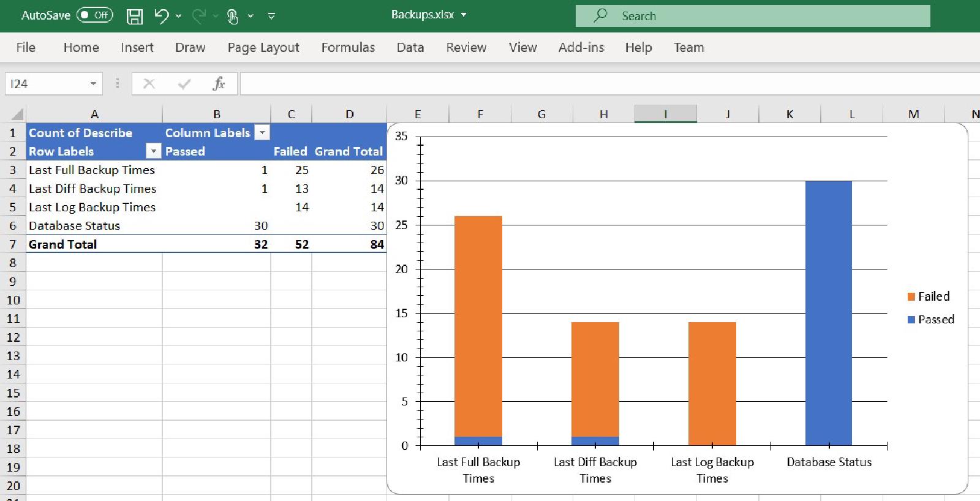Image resolution: width=980 pixels, height=501 pixels.
Task: Click into the Search box
Action: pyautogui.click(x=753, y=16)
